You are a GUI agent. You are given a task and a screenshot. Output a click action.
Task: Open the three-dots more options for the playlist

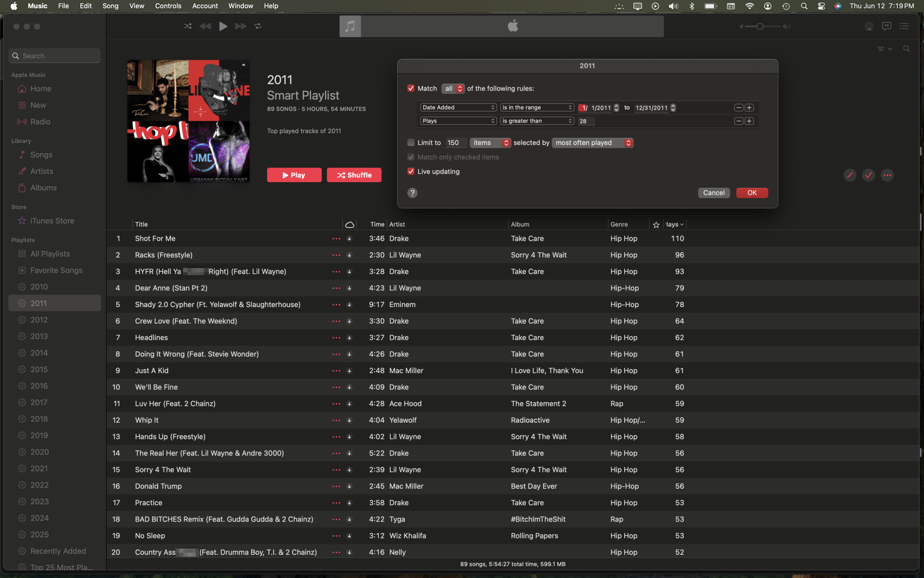(887, 175)
